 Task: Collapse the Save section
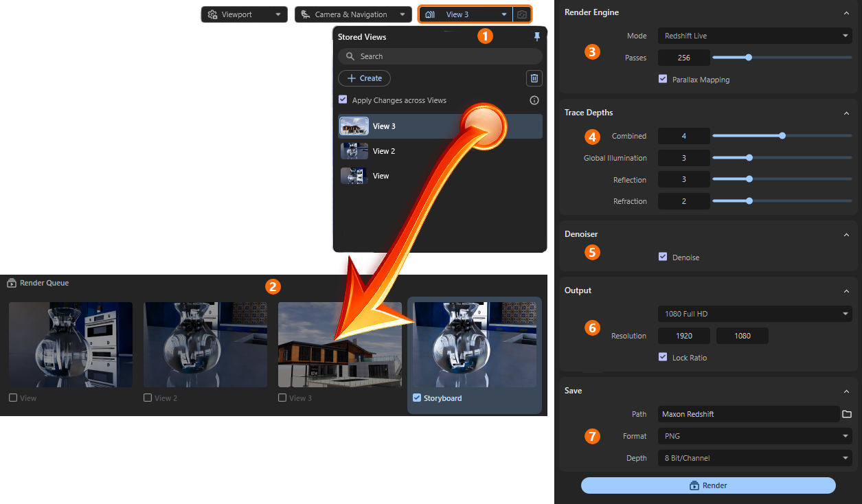pos(846,391)
